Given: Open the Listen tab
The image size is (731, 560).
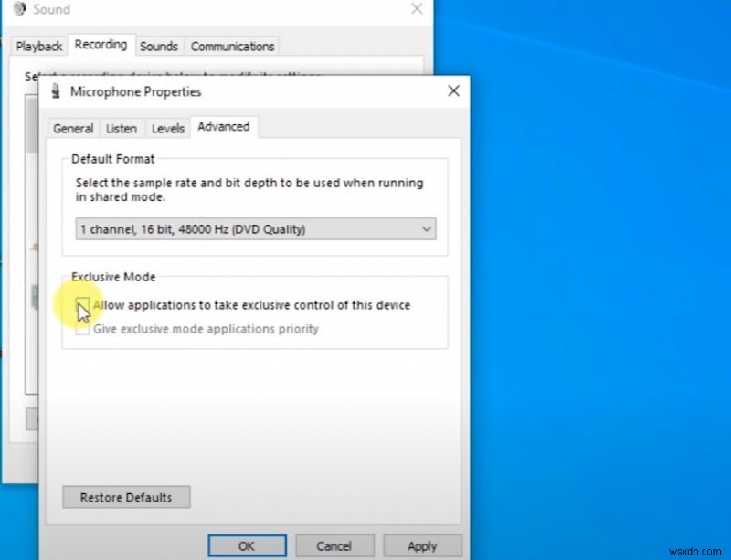Looking at the screenshot, I should (x=122, y=128).
